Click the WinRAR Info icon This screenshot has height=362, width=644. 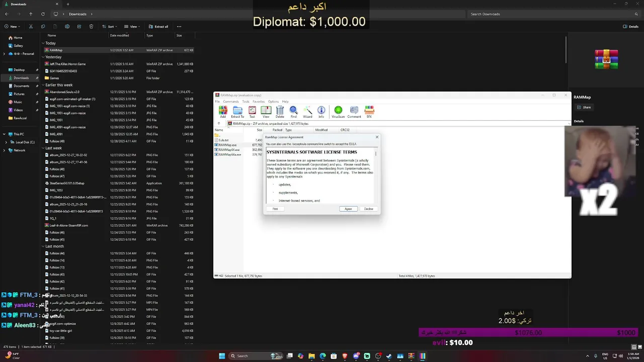click(x=321, y=112)
